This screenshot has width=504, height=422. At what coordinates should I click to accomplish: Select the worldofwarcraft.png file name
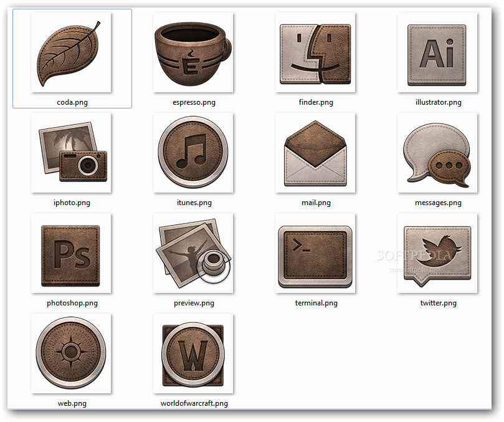[194, 404]
